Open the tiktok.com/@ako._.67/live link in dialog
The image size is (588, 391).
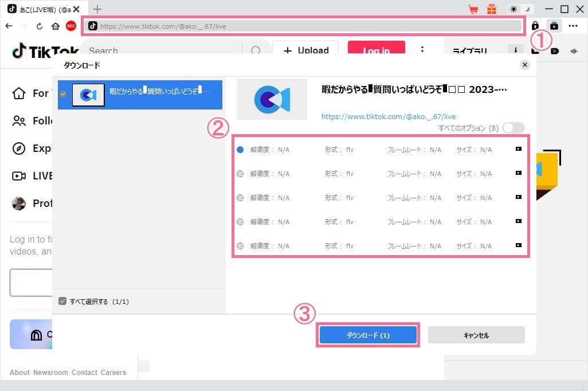point(389,117)
